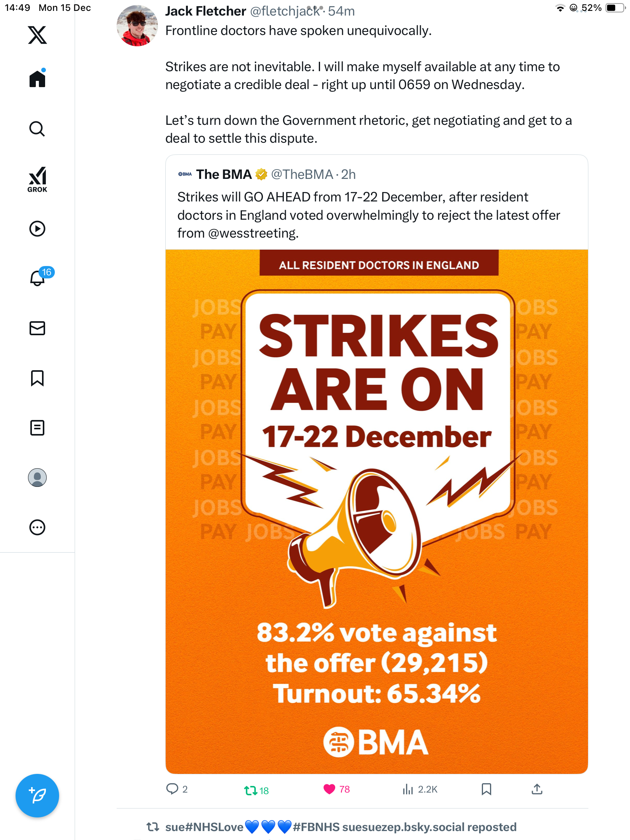
Task: Bookmark Jack Fletcher's post
Action: [486, 789]
